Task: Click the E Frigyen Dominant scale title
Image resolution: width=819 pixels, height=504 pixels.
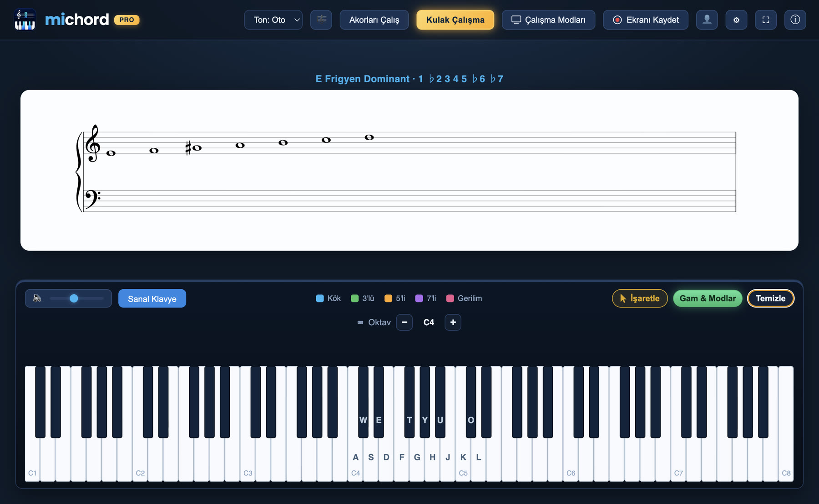Action: pyautogui.click(x=409, y=79)
